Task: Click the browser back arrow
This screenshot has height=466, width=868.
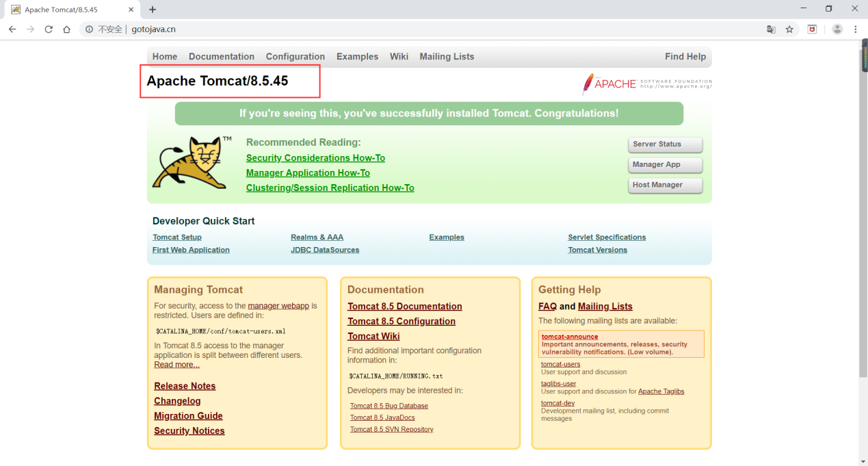Action: pyautogui.click(x=12, y=29)
